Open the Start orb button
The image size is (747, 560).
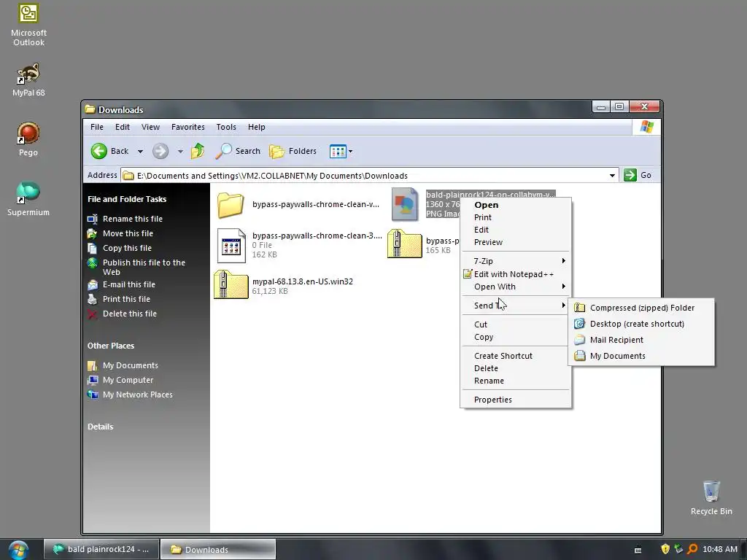(18, 550)
